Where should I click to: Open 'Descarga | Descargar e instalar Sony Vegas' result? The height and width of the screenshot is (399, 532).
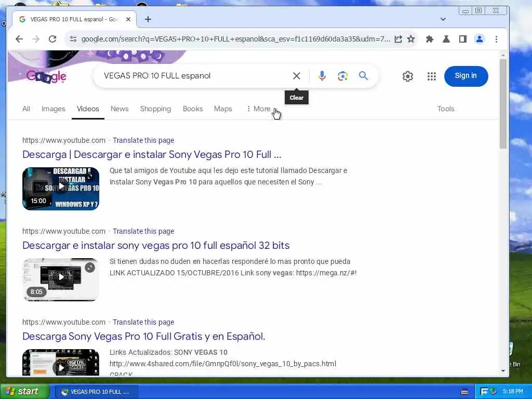pos(152,155)
